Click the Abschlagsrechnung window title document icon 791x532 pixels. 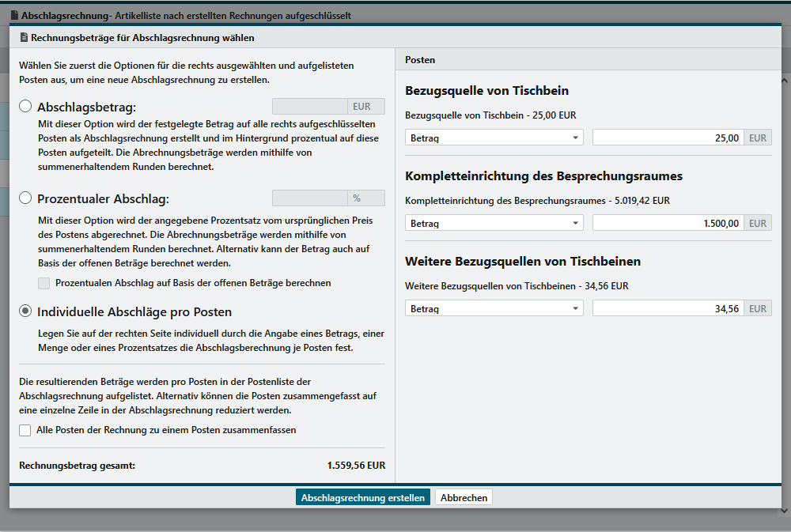click(x=14, y=15)
